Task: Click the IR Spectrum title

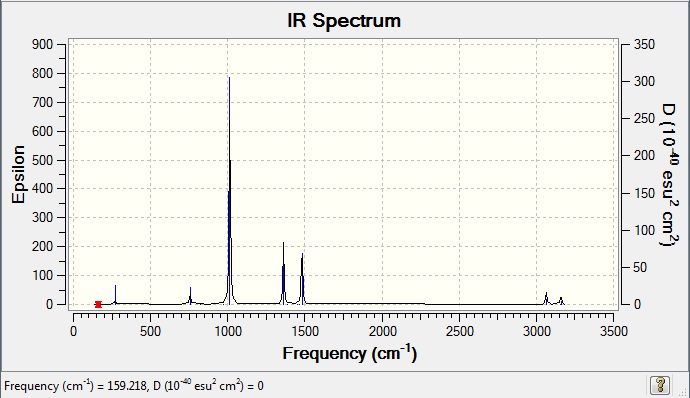Action: click(344, 21)
